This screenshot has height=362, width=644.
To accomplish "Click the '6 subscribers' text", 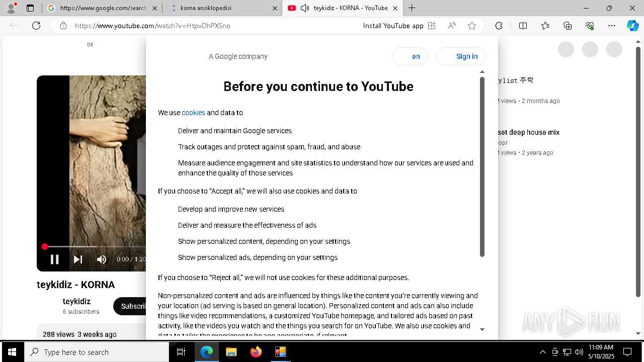I will click(x=81, y=312).
